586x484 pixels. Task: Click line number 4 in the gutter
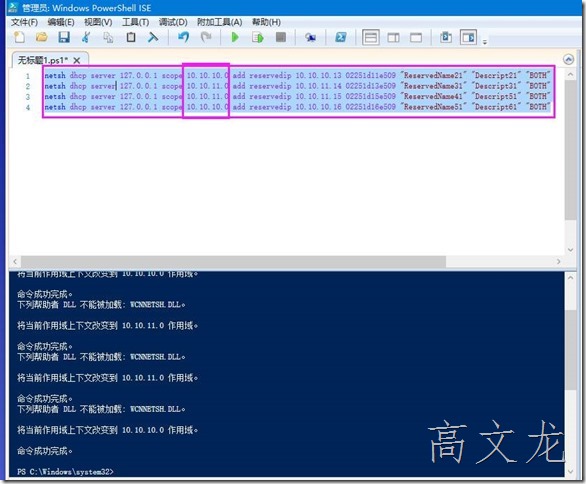click(28, 108)
